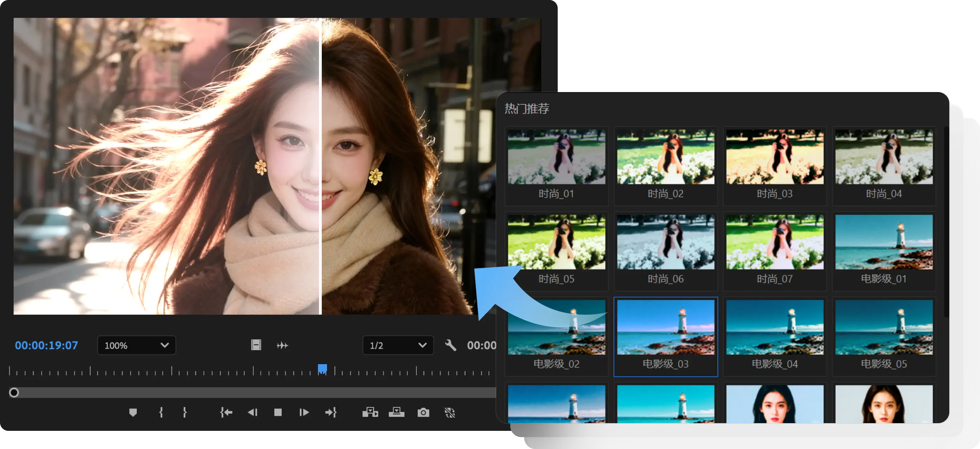Click the Add Marker icon

click(x=133, y=412)
